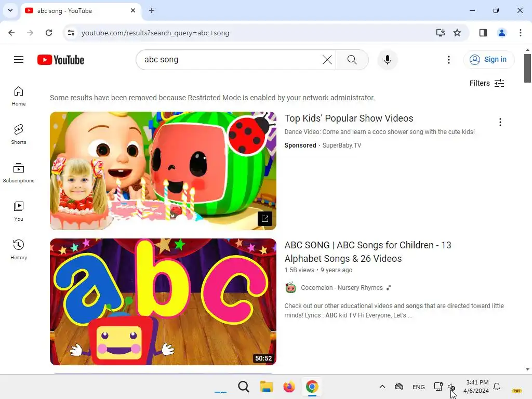Reload the YouTube page
Viewport: 532px width, 399px height.
[x=49, y=33]
